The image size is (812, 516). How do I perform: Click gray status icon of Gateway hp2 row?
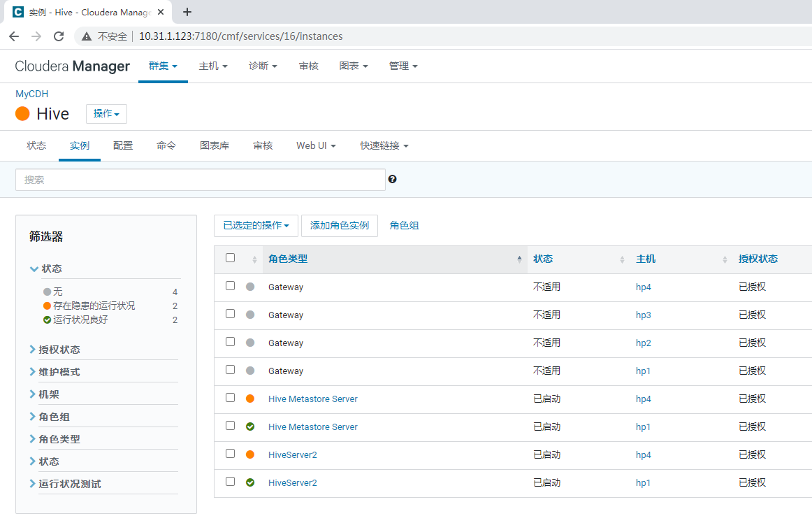click(250, 343)
